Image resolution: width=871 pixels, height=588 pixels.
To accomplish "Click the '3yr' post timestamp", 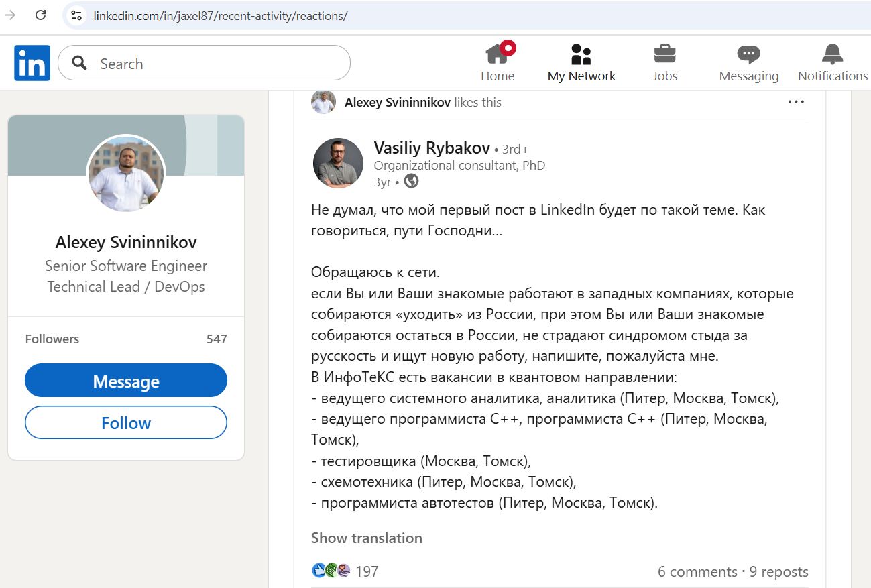I will 382,182.
